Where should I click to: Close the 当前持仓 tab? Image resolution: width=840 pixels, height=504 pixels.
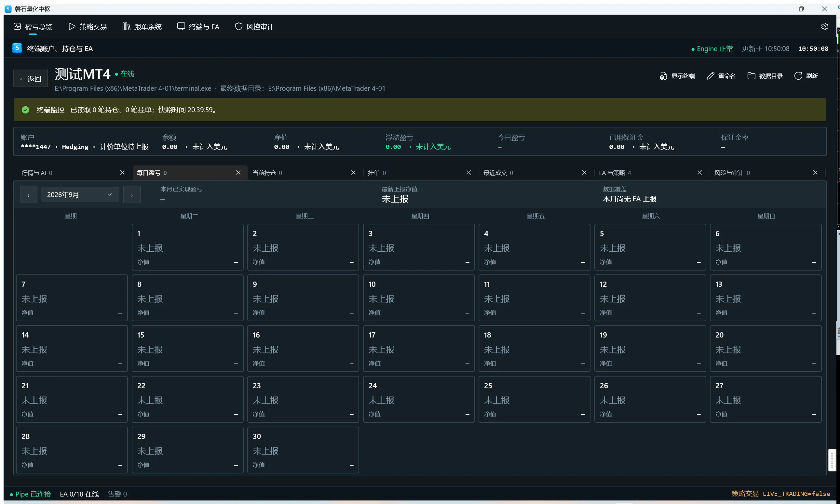coord(353,173)
